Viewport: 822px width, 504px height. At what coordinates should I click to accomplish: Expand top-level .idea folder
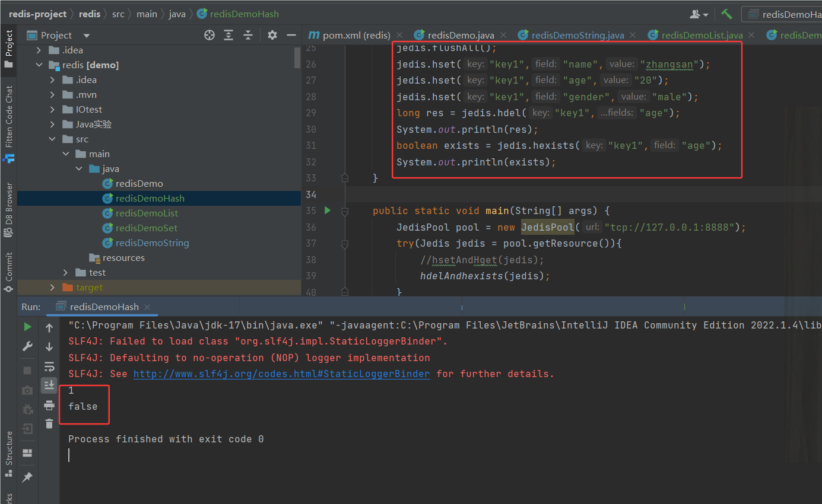point(39,50)
